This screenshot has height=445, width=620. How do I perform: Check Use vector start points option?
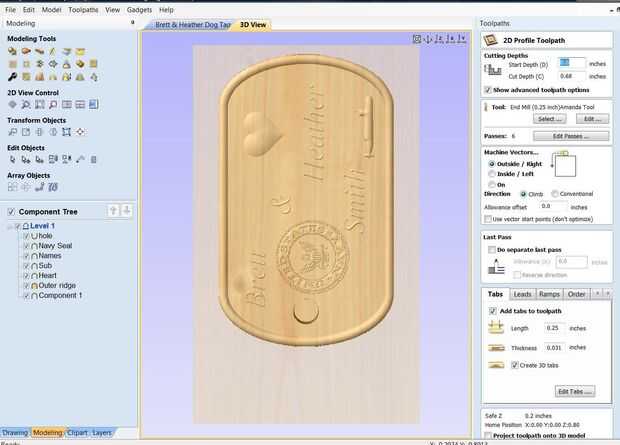click(488, 219)
